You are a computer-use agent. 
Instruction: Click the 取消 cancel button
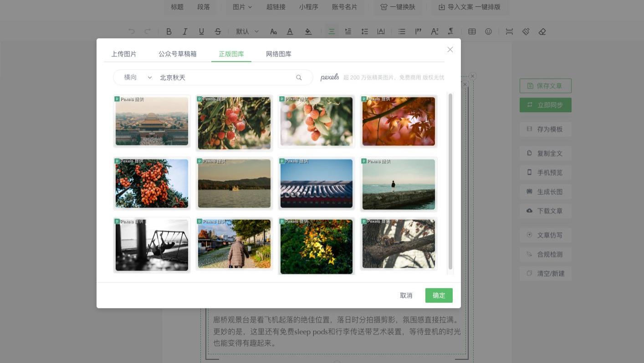[x=406, y=296]
